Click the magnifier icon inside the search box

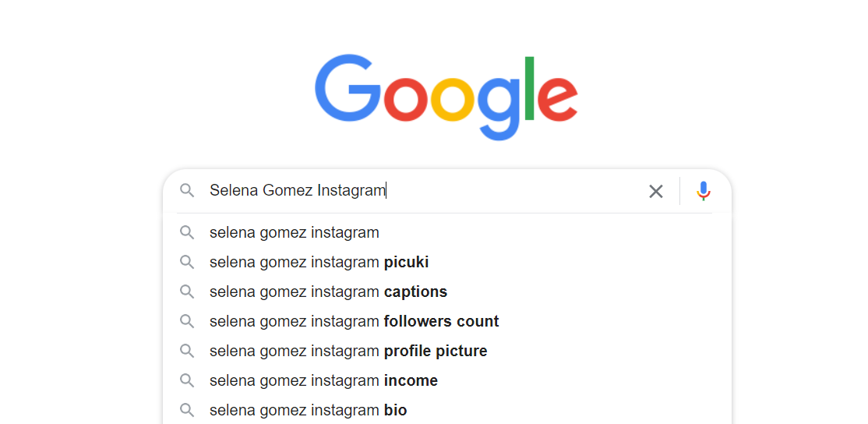(187, 191)
